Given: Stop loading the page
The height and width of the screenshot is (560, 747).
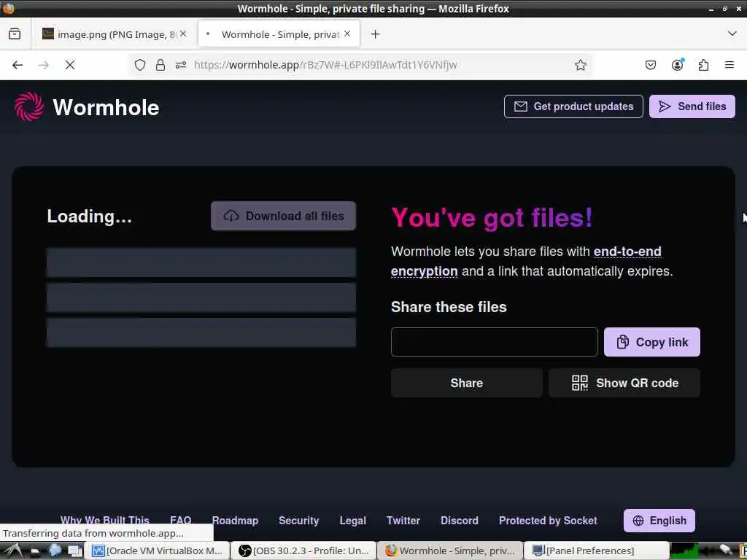Looking at the screenshot, I should (70, 65).
